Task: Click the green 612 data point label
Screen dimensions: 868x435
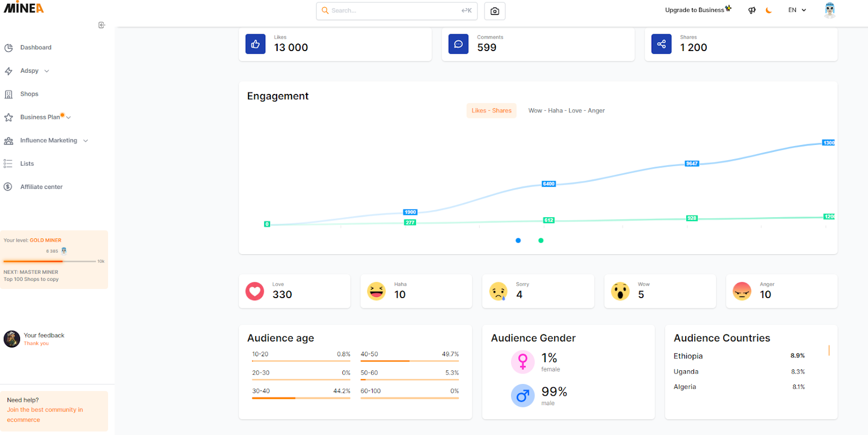Action: coord(549,220)
